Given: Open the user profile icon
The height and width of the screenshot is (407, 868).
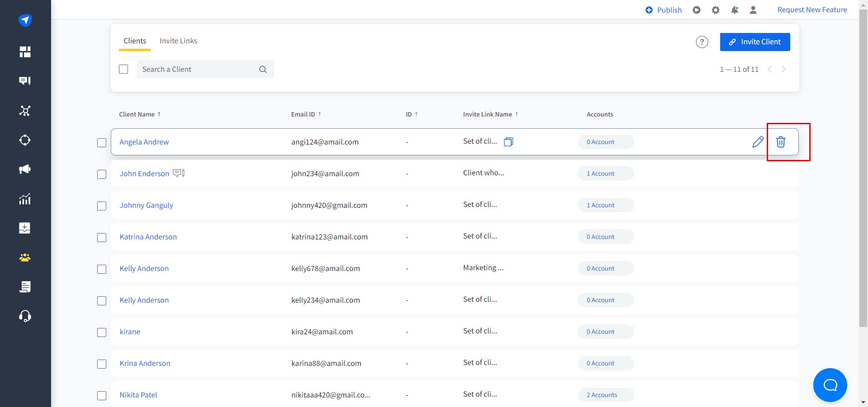Looking at the screenshot, I should pos(753,10).
